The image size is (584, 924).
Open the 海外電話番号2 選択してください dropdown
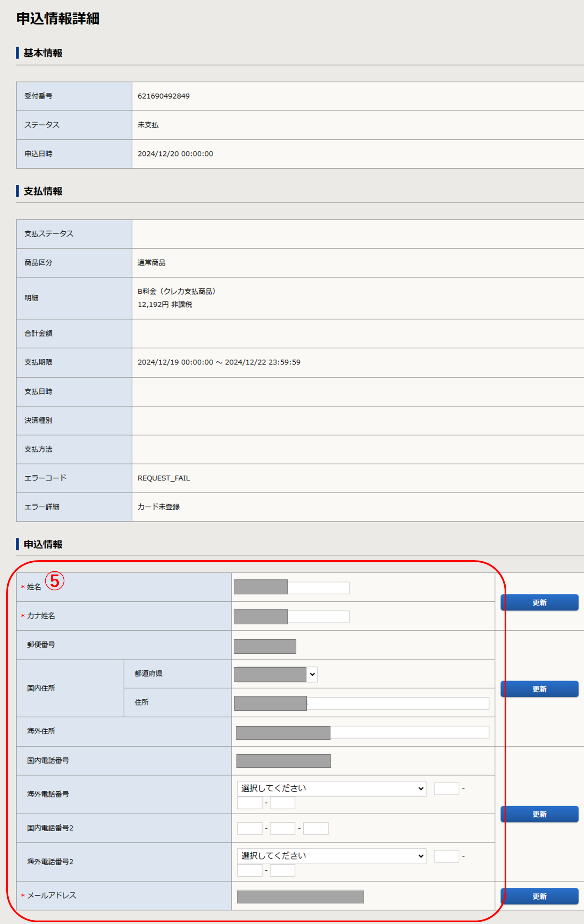tap(331, 856)
